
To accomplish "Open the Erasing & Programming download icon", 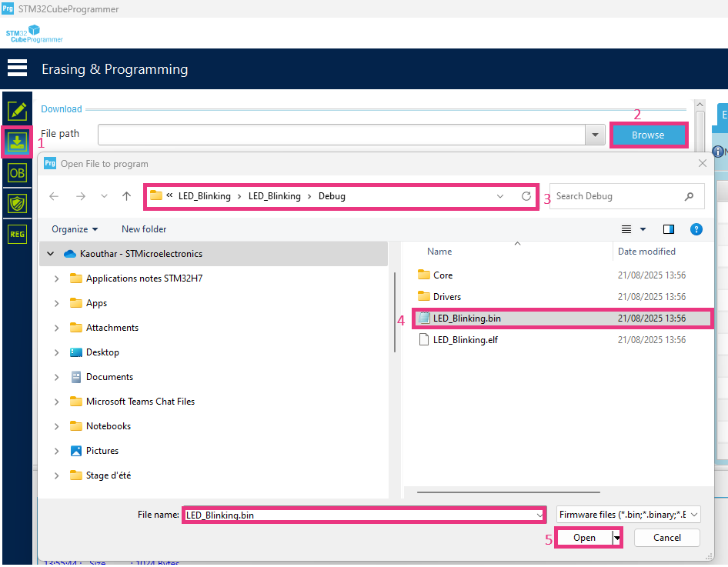I will coord(17,142).
